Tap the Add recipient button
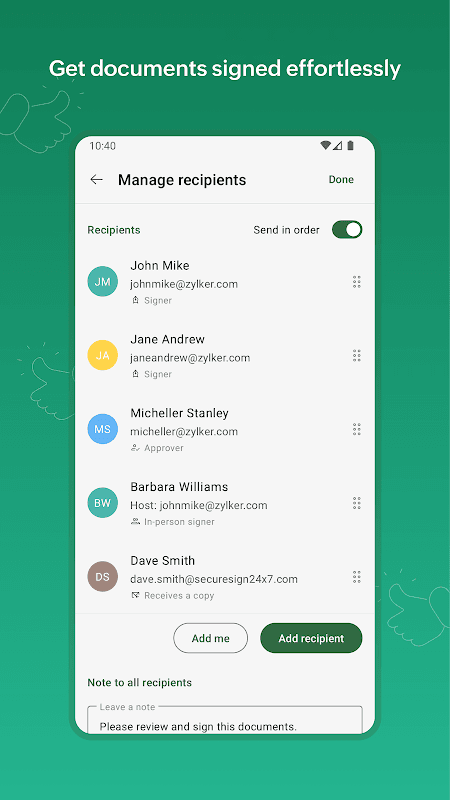 [x=311, y=638]
